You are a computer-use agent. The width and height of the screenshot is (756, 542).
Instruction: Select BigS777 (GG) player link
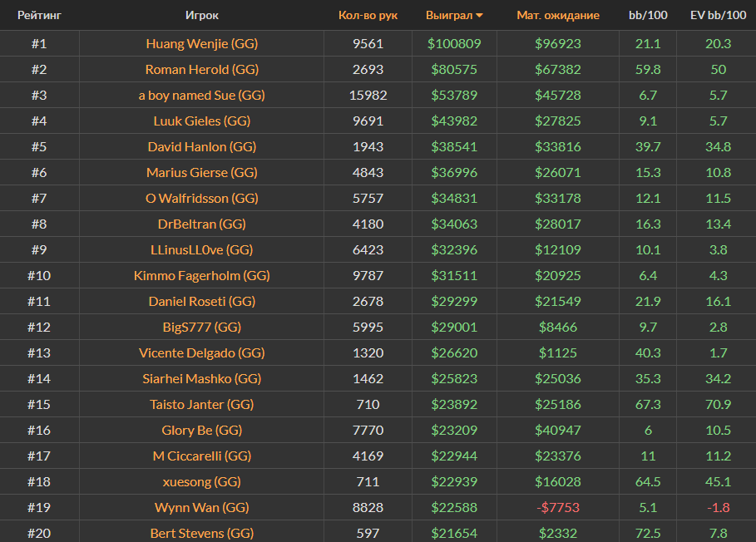202,327
